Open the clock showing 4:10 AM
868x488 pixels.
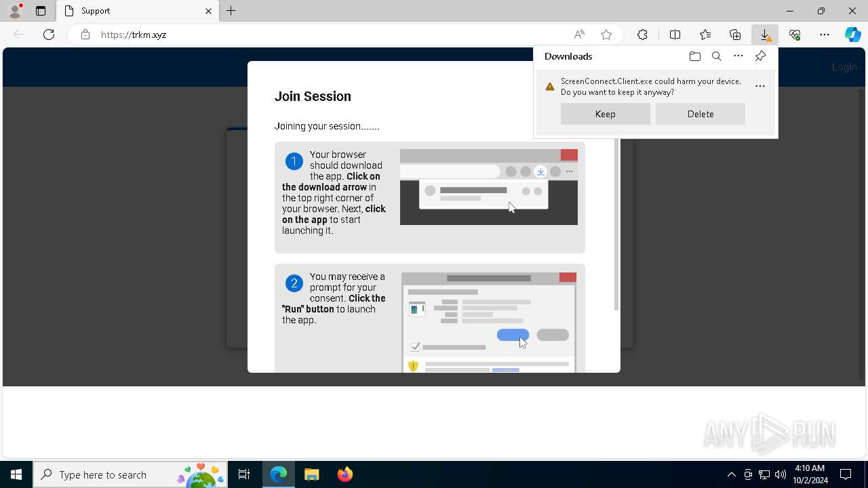tap(810, 474)
